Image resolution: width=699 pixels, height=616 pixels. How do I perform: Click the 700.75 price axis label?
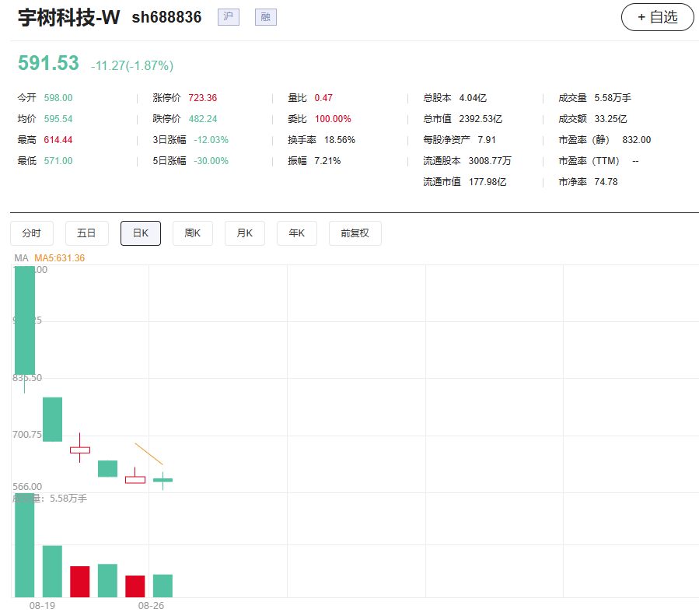pos(26,435)
